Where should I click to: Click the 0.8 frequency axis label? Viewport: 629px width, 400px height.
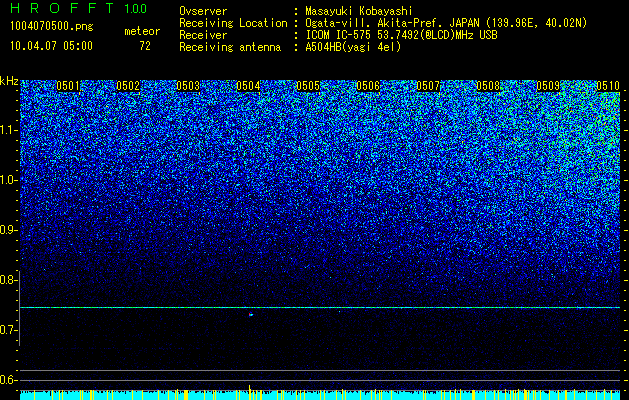[9, 280]
